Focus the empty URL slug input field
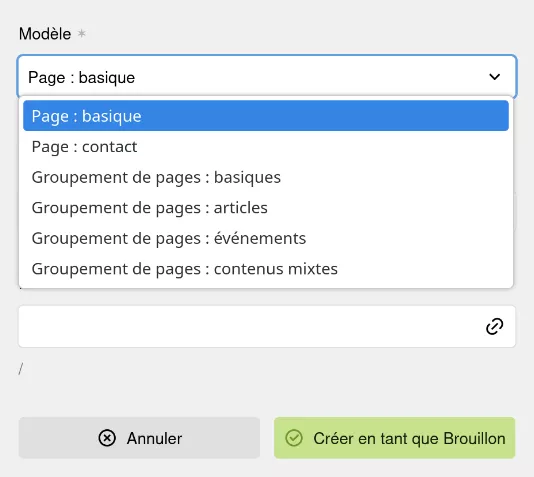534x477 pixels. click(x=267, y=327)
